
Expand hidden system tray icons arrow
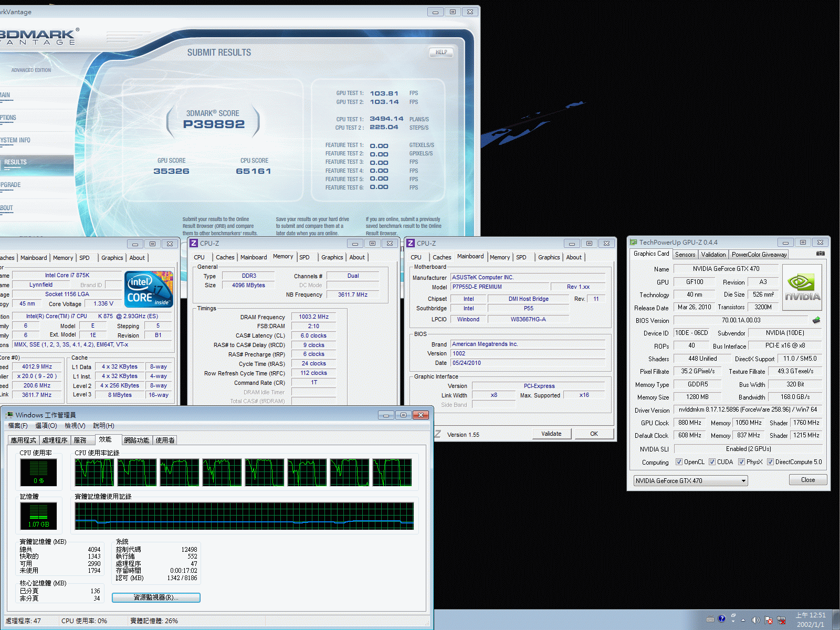(743, 620)
